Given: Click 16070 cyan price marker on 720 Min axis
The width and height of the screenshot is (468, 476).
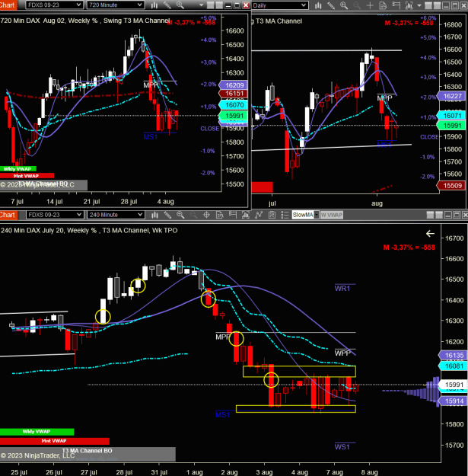Looking at the screenshot, I should (234, 105).
